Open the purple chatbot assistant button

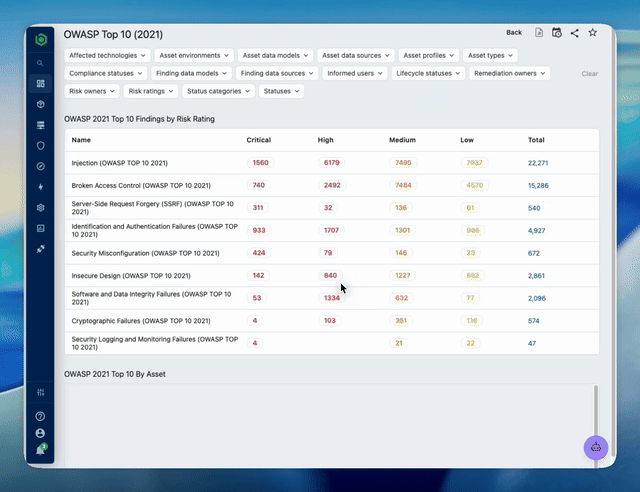(596, 447)
